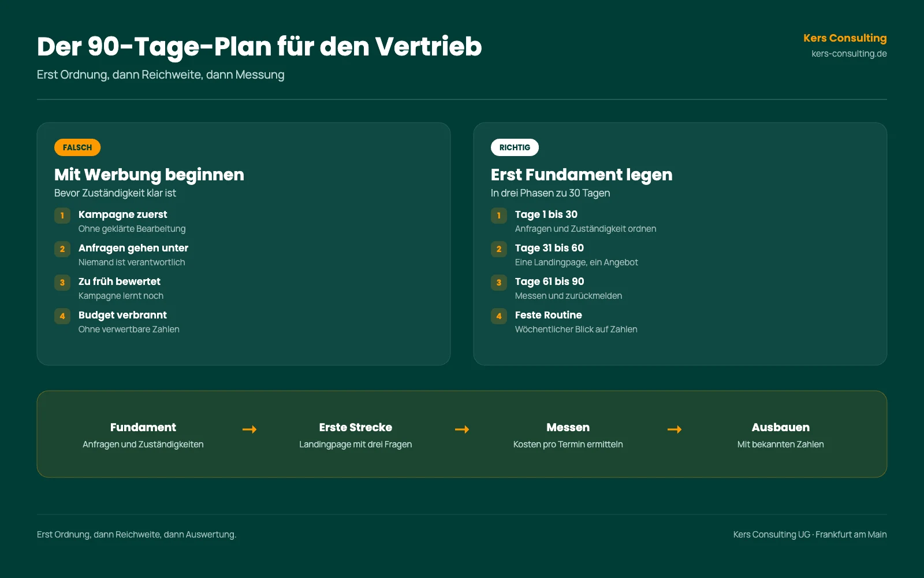
Task: Select number badge beside Kampagne zuerst
Action: pyautogui.click(x=62, y=216)
